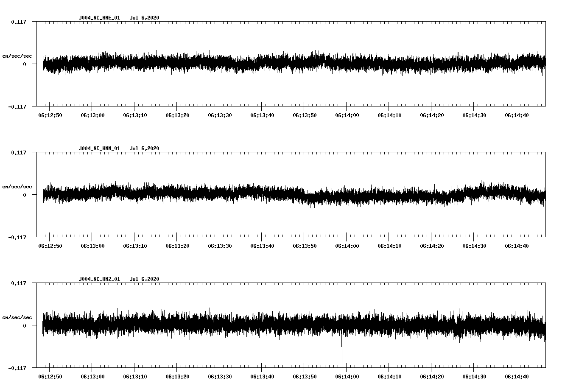The height and width of the screenshot is (392, 576).
Task: Click 06:13:40 time label on HNN axis
Action: [x=263, y=246]
